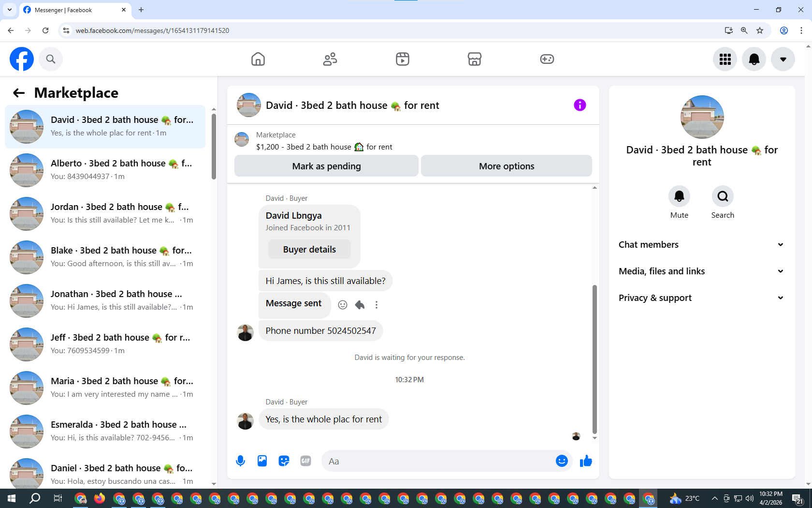The height and width of the screenshot is (508, 812).
Task: Click the conversation list scrollbar
Action: (214, 146)
